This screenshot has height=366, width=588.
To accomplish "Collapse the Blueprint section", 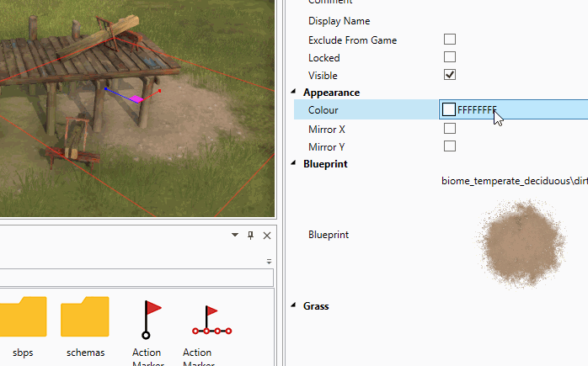I will [294, 163].
